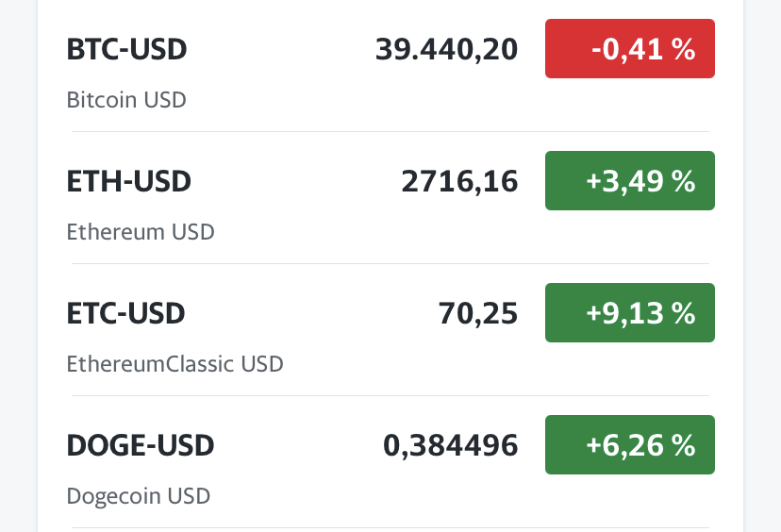The image size is (781, 532).
Task: Click the divider below the Dogecoin row
Action: (390, 527)
